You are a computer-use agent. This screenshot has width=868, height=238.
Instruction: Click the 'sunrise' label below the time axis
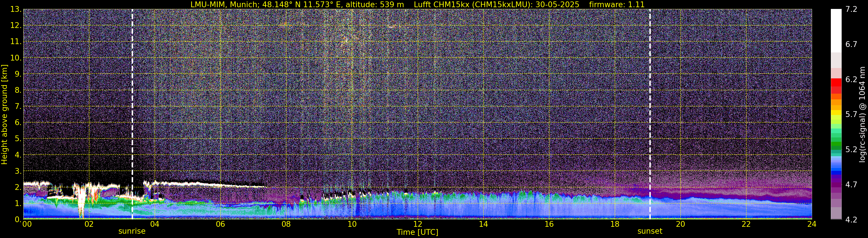(x=132, y=231)
